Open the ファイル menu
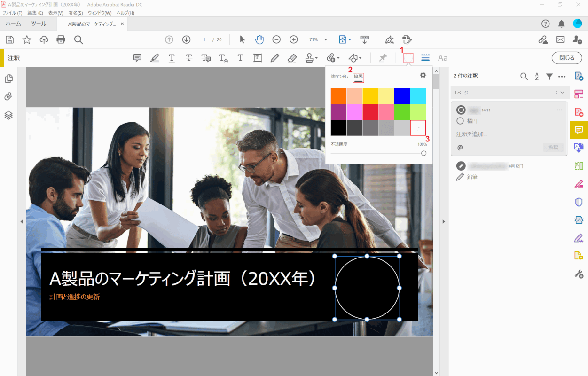Image resolution: width=588 pixels, height=376 pixels. coord(12,13)
